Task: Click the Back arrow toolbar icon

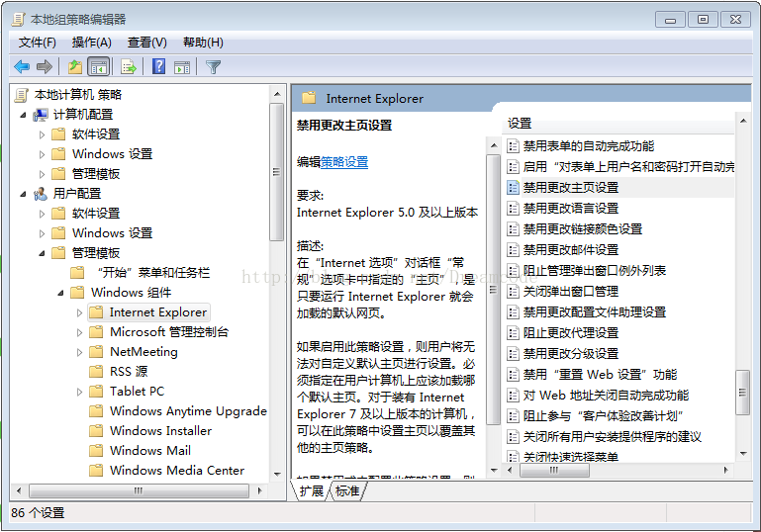Action: (x=22, y=66)
